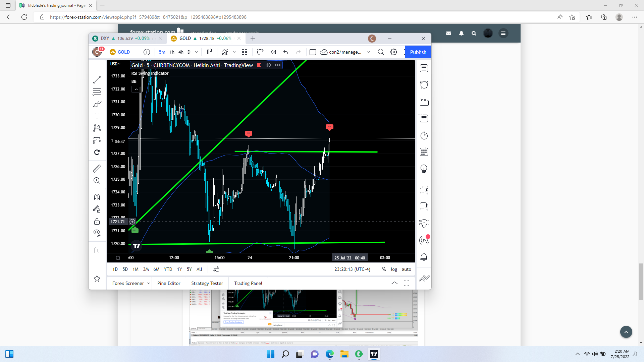Image resolution: width=644 pixels, height=362 pixels.
Task: Select the trend line drawing tool
Action: point(97,80)
